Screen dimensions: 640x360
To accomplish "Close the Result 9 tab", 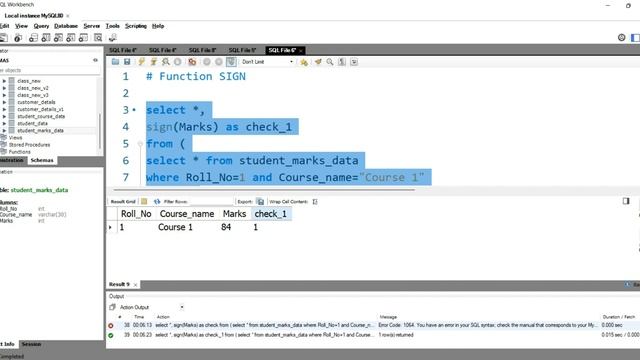I will (x=136, y=284).
